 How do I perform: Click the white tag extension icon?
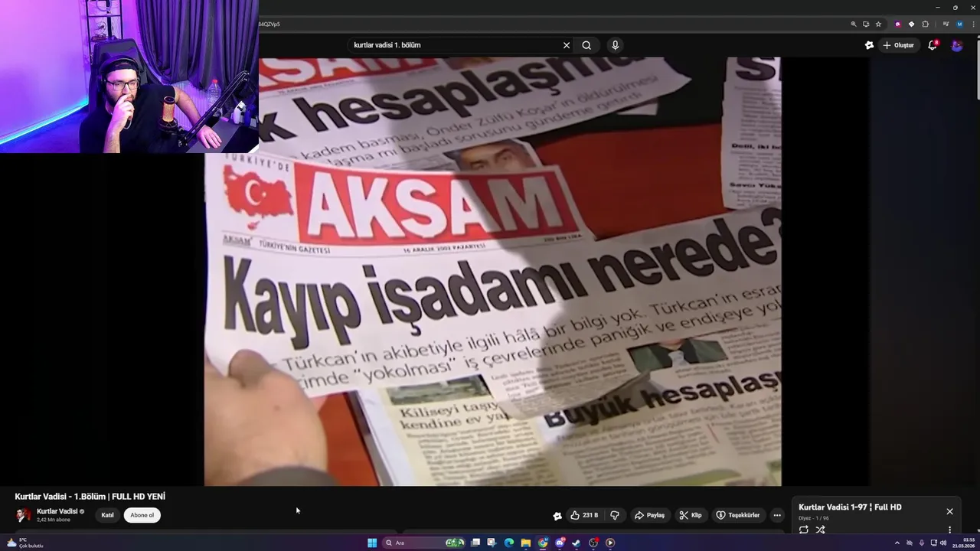(x=911, y=24)
